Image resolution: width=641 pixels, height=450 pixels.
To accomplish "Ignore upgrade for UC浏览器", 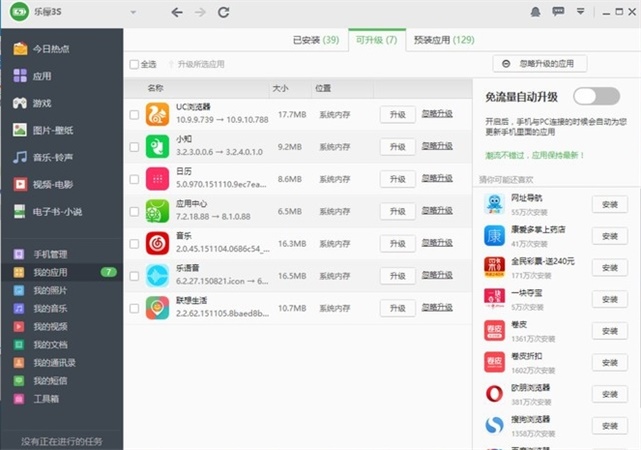I will (437, 114).
